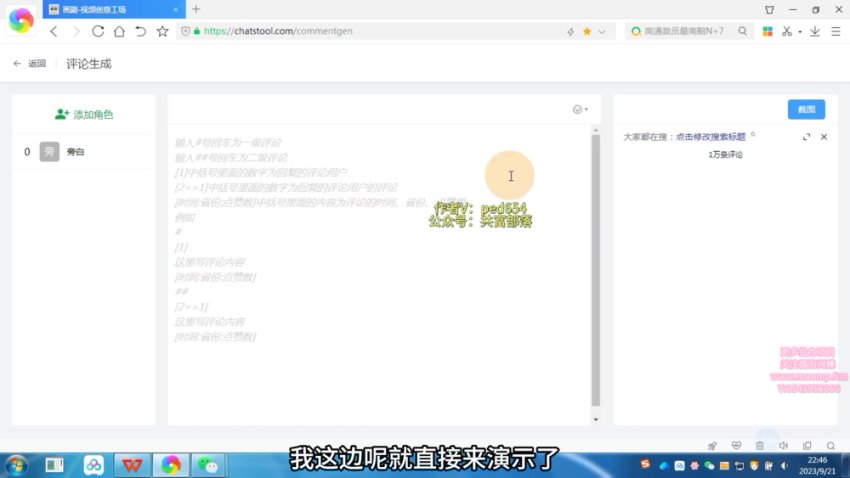Click the expand icon in comment preview
850x478 pixels.
pos(807,137)
